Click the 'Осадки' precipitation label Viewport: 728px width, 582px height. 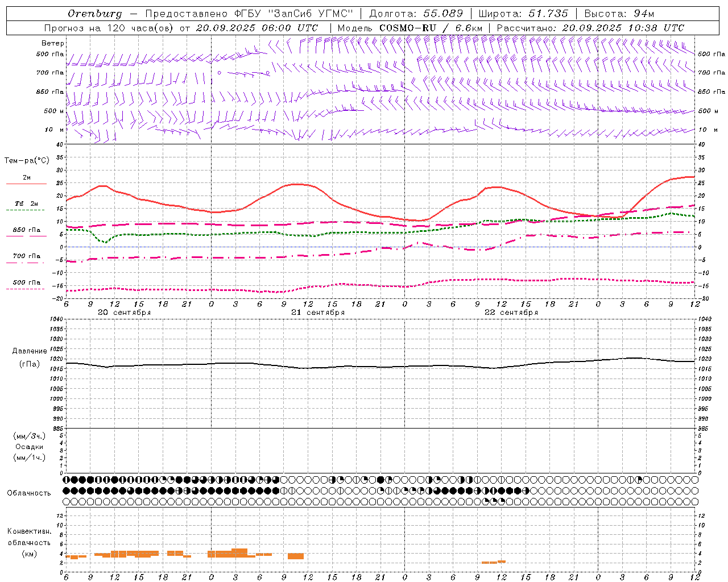(30, 447)
